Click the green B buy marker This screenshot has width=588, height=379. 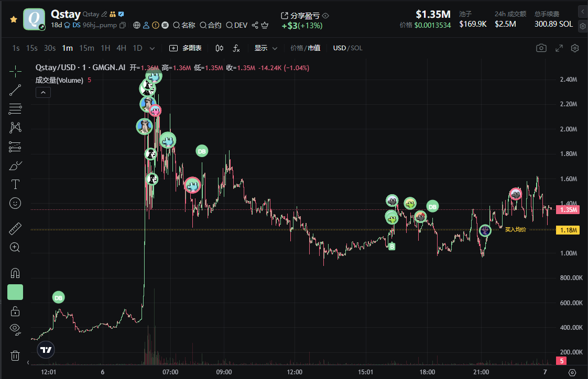coord(392,247)
